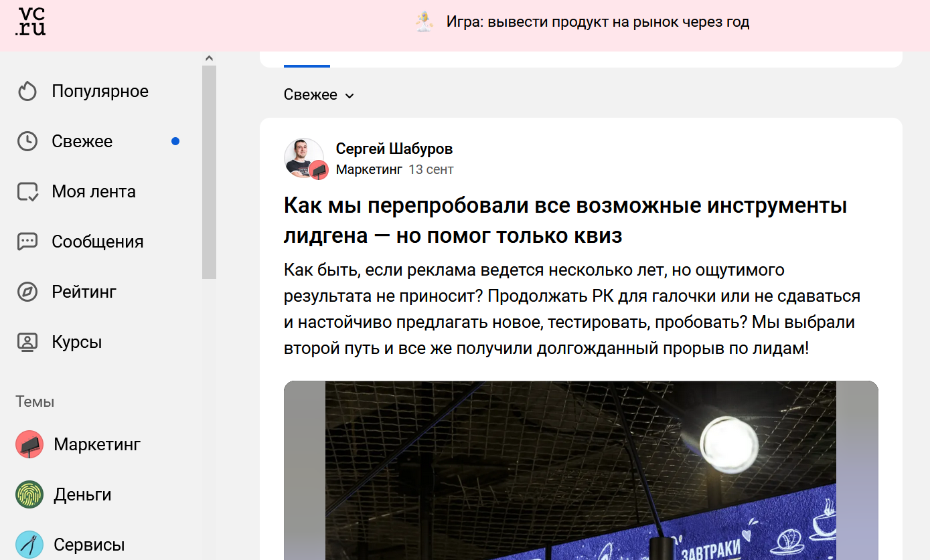Select the Сервисы topic icon
This screenshot has height=560, width=930.
28,543
